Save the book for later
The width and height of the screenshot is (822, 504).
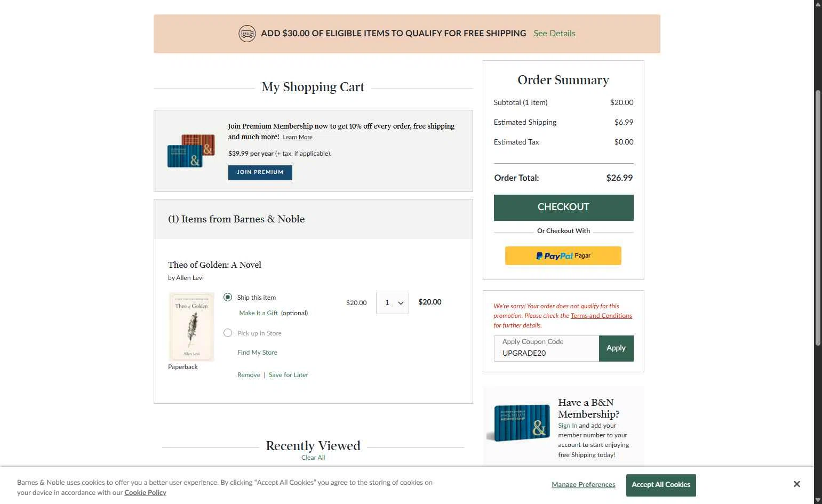coord(289,375)
